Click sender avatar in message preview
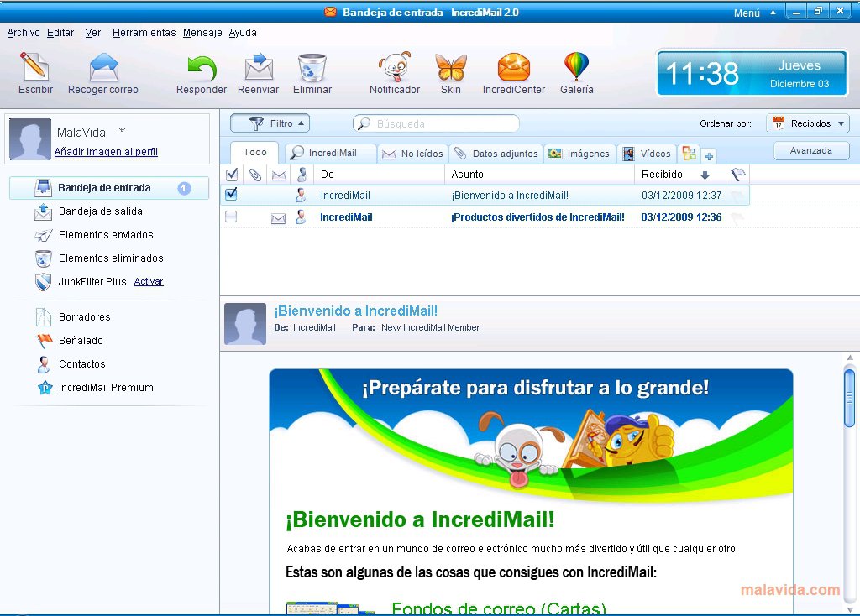 pyautogui.click(x=245, y=324)
